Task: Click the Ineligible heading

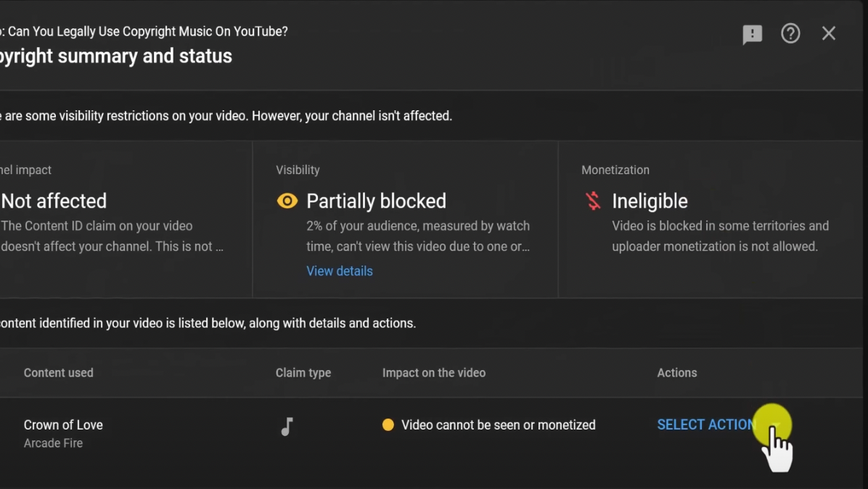Action: pyautogui.click(x=650, y=201)
